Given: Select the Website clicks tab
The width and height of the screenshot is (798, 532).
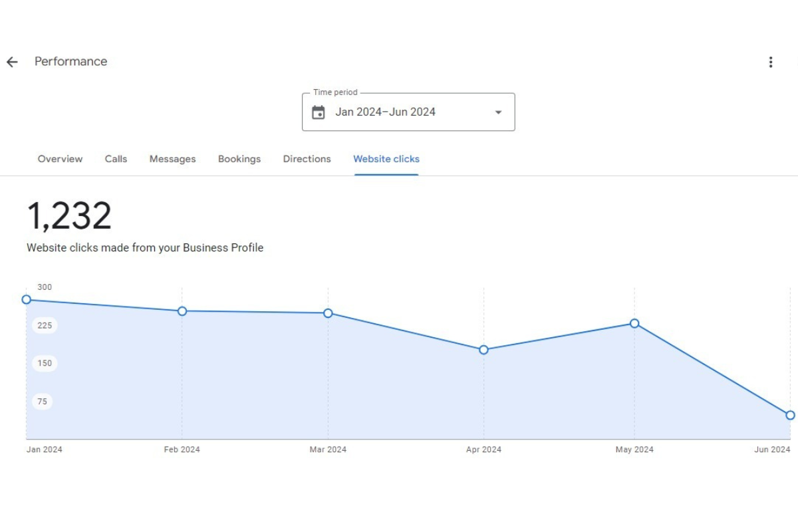Looking at the screenshot, I should pyautogui.click(x=386, y=159).
